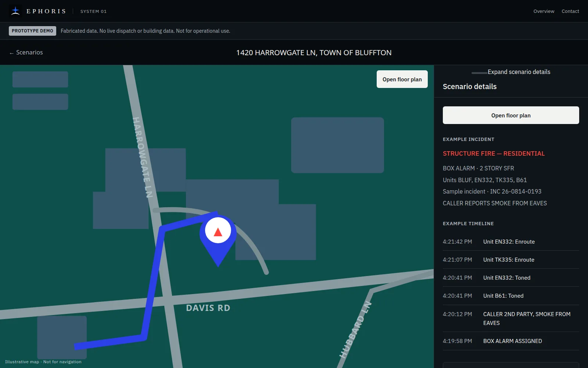Click the HUBBARD LN road label
The height and width of the screenshot is (368, 588).
[x=355, y=330]
